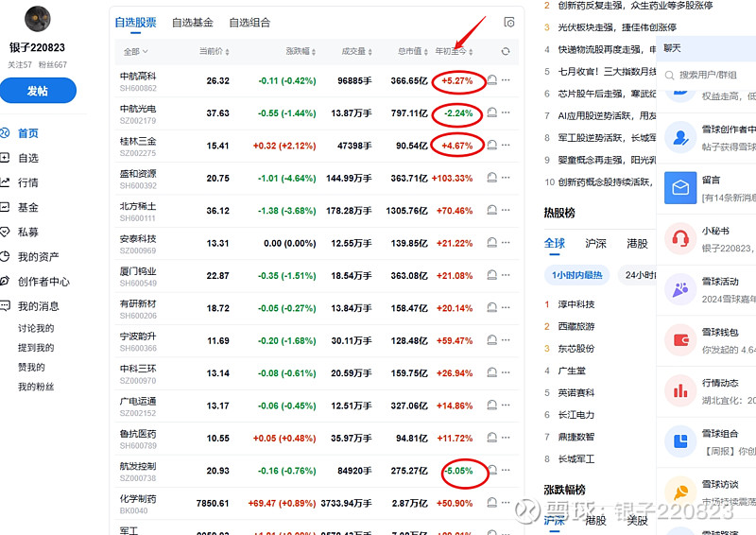Screen dimensions: 756x535
Task: Set alert bell for 厦门钨业
Action: pos(491,275)
